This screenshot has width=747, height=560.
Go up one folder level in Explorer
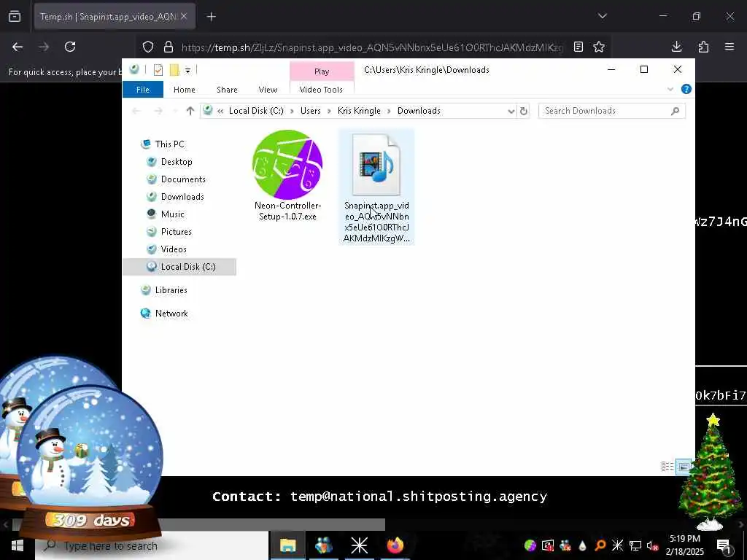(190, 111)
